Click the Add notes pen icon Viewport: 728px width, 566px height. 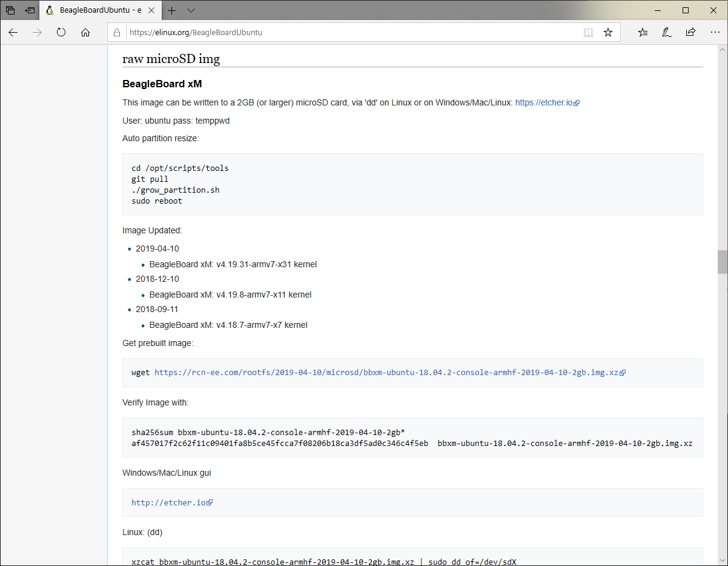point(667,33)
